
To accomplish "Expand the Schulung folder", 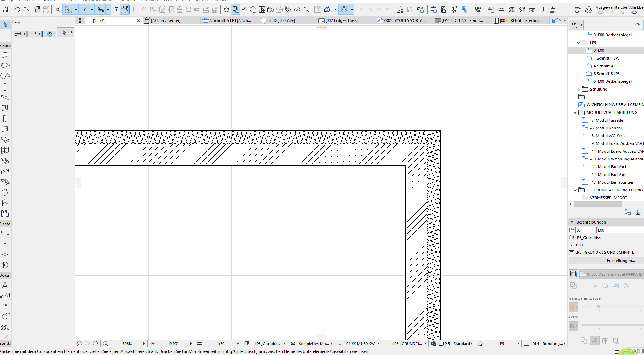I will point(579,90).
